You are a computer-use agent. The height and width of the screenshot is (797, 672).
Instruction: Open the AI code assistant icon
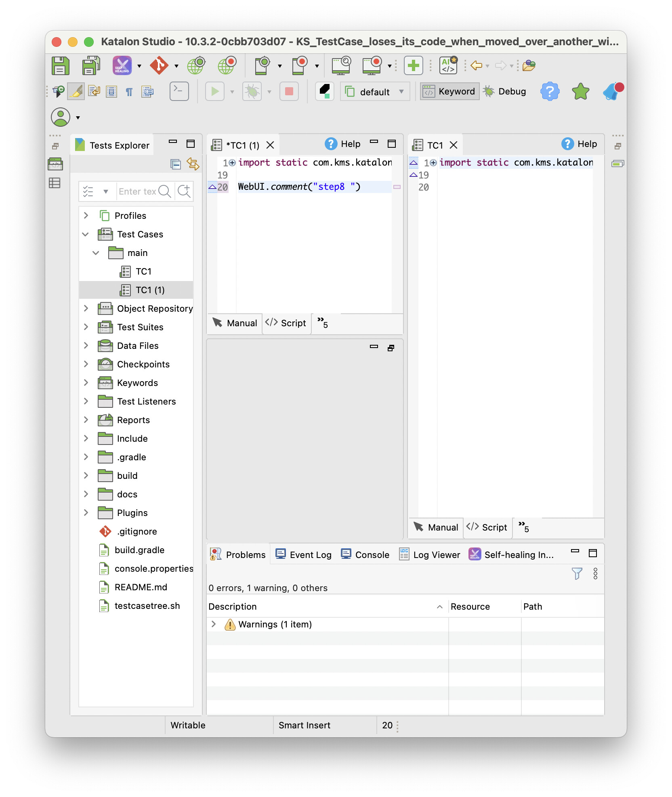449,65
